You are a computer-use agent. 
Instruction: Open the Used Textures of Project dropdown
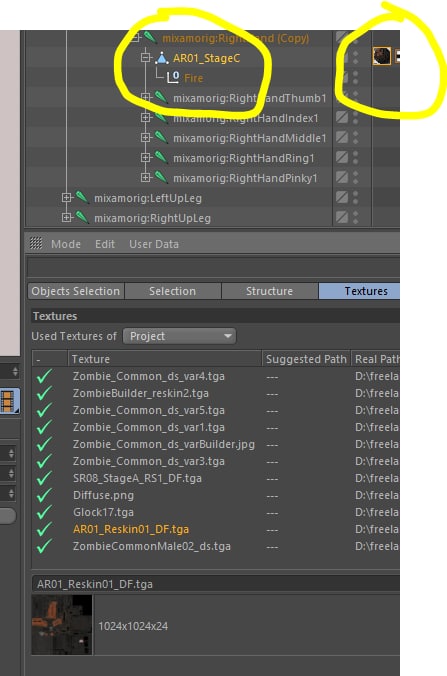tap(179, 336)
